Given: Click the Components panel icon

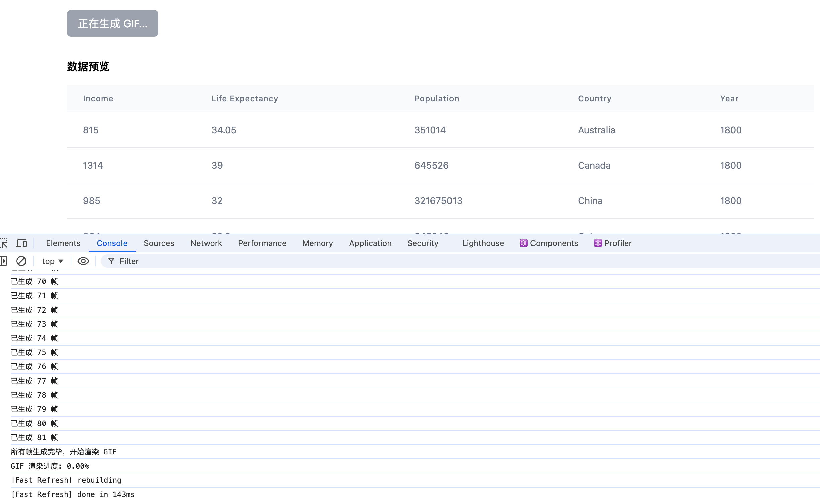Looking at the screenshot, I should pyautogui.click(x=523, y=243).
